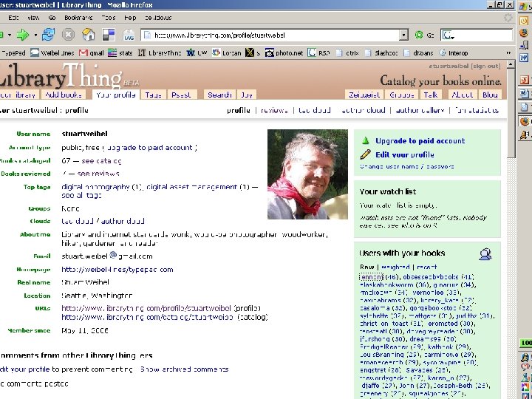Click the Edit your profile link
This screenshot has width=532, height=399.
pos(405,154)
